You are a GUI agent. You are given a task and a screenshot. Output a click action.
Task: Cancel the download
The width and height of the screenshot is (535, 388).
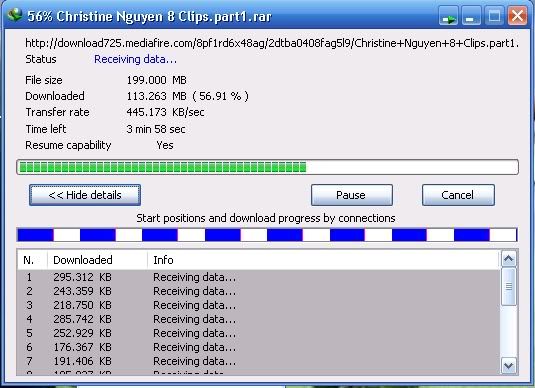[458, 195]
